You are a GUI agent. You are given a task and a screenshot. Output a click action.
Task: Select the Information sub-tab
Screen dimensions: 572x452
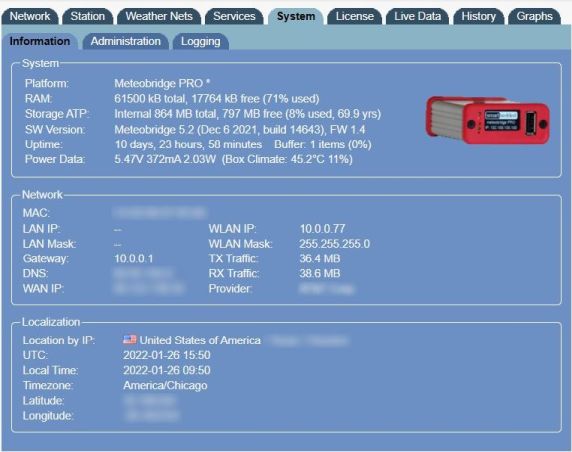point(40,41)
